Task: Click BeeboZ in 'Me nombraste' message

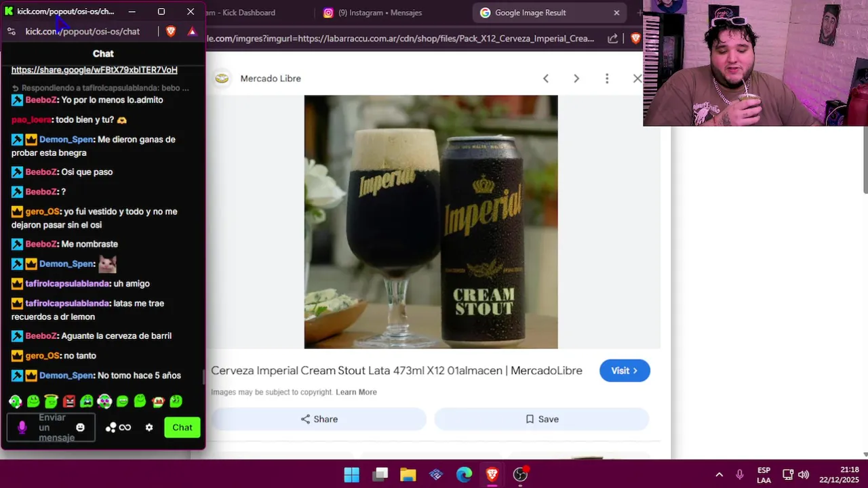Action: coord(41,244)
